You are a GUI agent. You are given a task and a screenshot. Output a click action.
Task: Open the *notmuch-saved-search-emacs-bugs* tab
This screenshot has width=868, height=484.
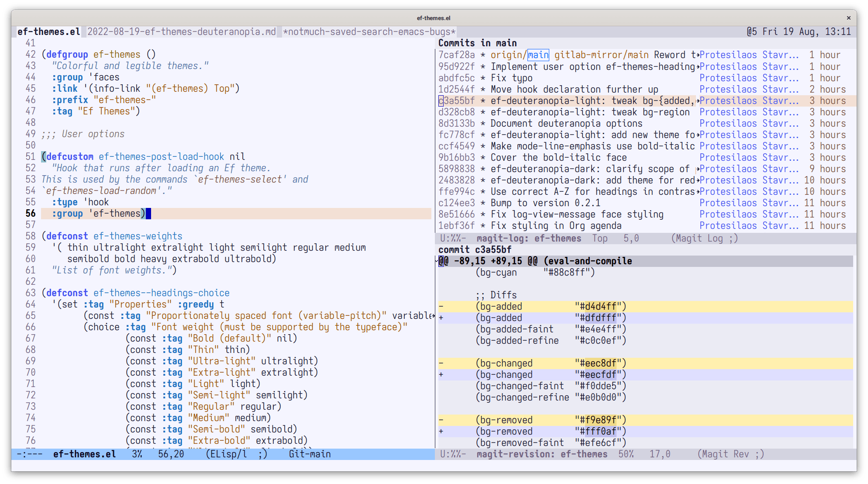pos(369,31)
